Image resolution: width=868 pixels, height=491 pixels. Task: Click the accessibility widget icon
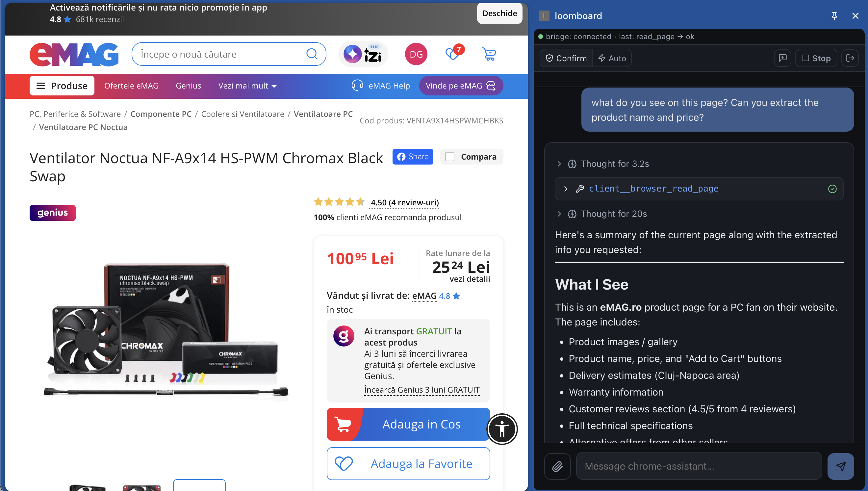(502, 429)
